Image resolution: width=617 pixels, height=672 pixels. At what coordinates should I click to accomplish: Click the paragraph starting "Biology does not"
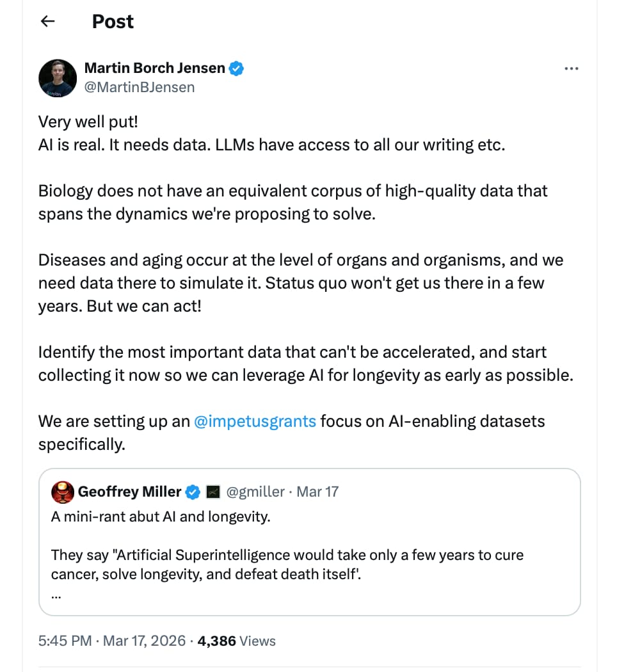292,202
